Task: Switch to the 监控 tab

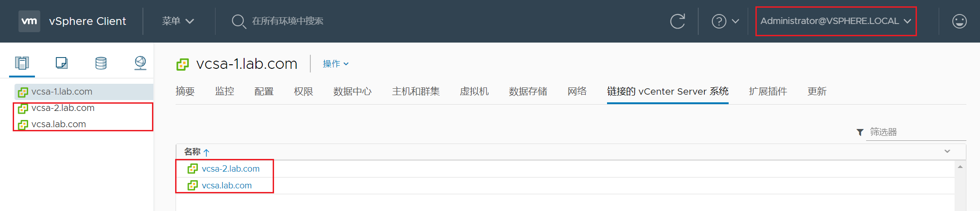Action: [x=225, y=91]
